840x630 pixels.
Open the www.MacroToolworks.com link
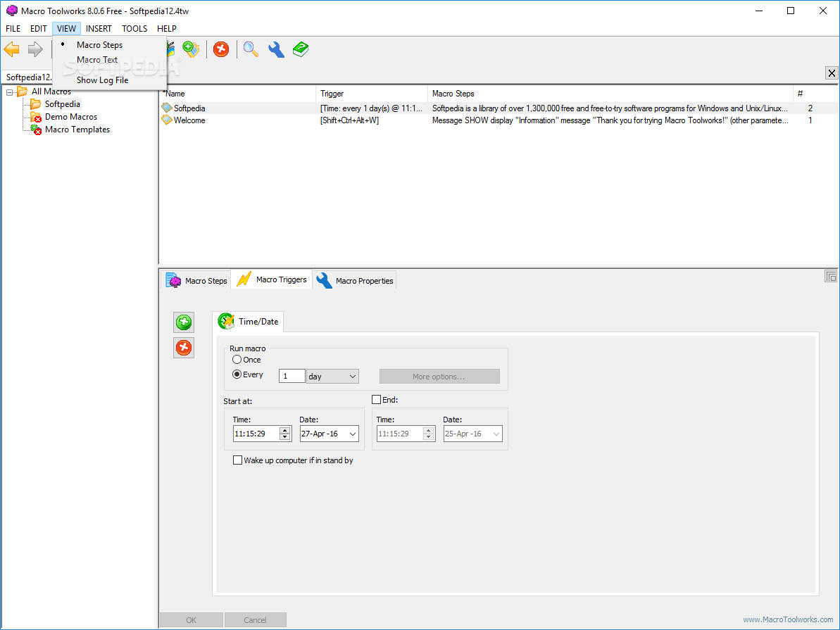[787, 619]
